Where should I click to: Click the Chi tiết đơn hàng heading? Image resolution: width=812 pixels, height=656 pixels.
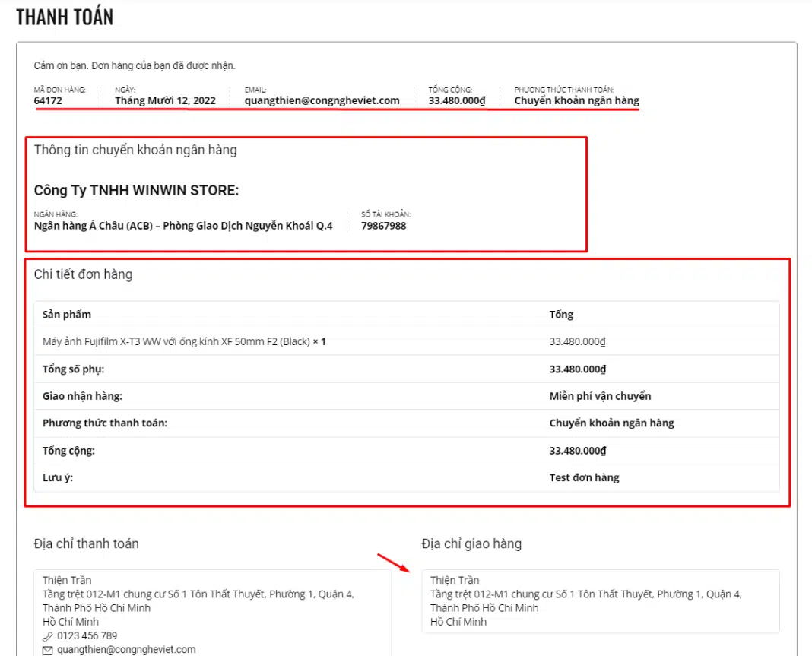(x=84, y=274)
